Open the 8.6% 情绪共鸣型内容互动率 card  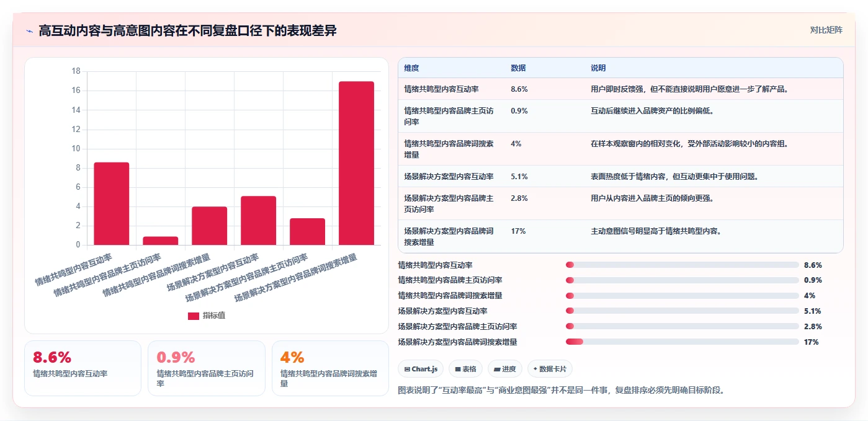(83, 368)
